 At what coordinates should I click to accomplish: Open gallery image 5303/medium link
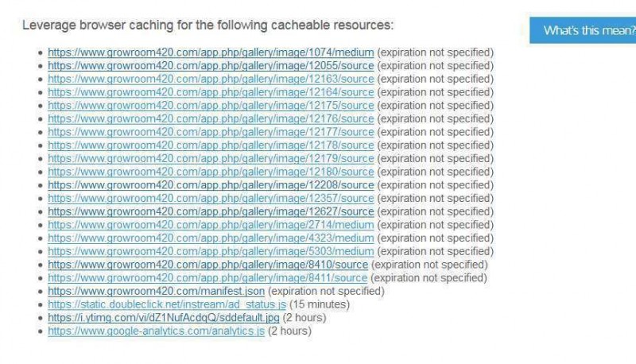point(211,251)
